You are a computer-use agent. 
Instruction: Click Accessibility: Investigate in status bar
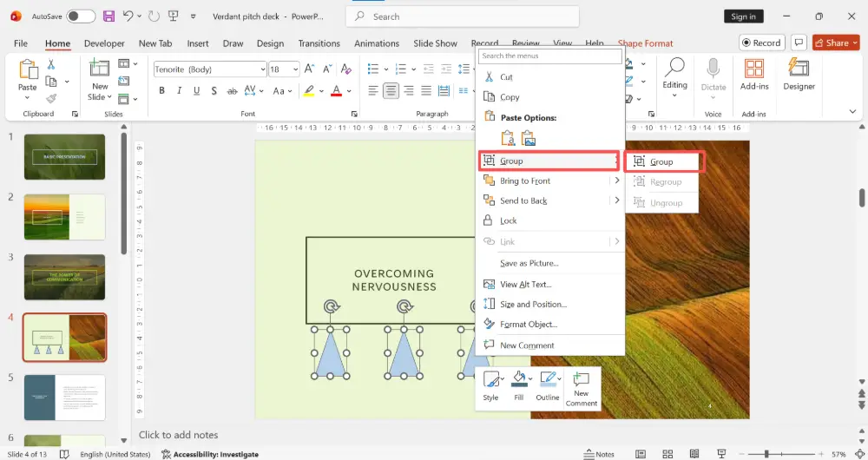coord(210,454)
